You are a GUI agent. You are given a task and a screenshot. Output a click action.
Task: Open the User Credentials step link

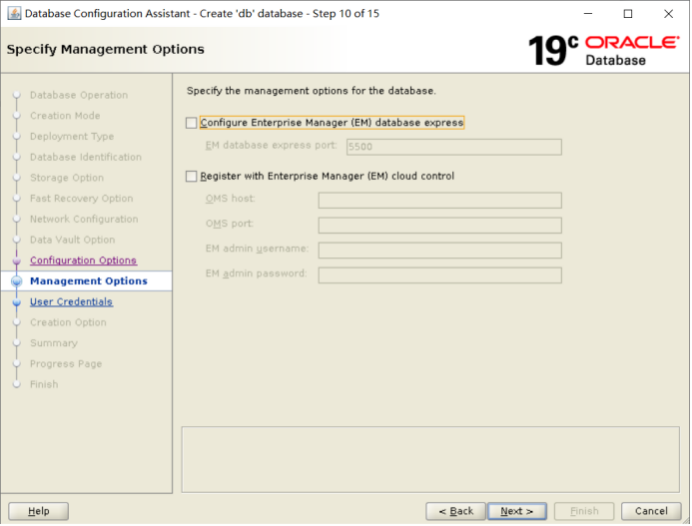click(71, 302)
